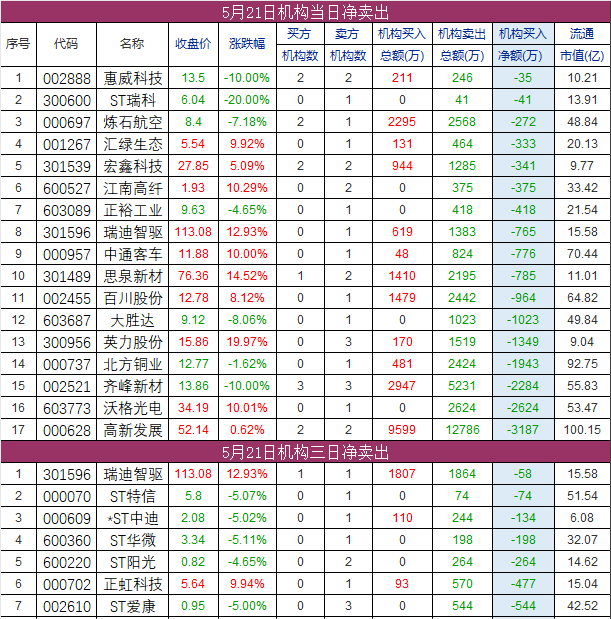Select stock name 正裕工业

133,210
